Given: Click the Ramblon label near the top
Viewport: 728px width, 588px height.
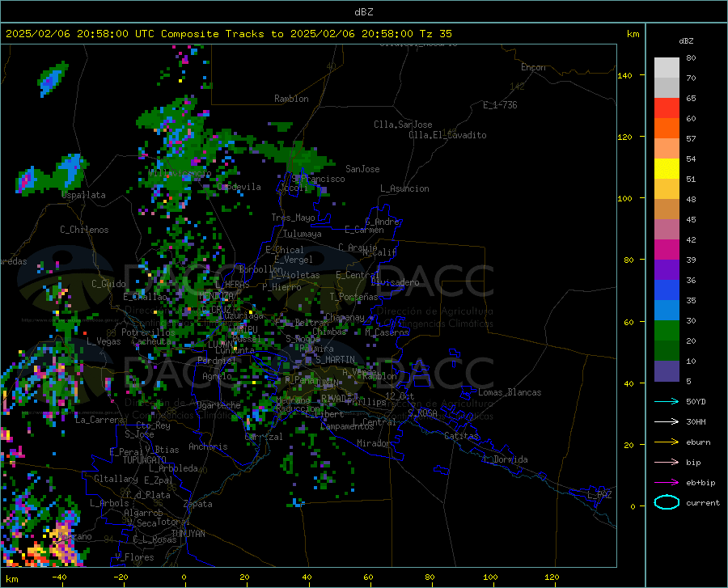Looking at the screenshot, I should pos(291,99).
